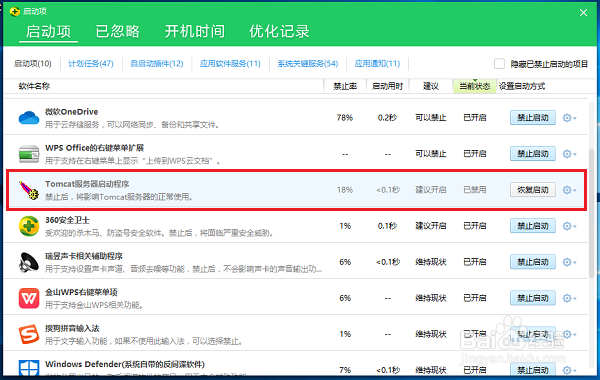Click the 7% value in Windows Defender row

(x=345, y=370)
